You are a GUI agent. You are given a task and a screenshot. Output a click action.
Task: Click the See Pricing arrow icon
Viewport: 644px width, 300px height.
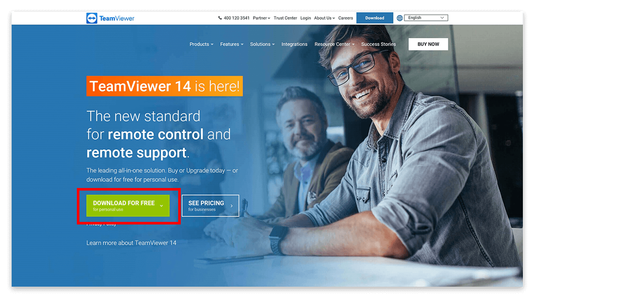tap(232, 206)
